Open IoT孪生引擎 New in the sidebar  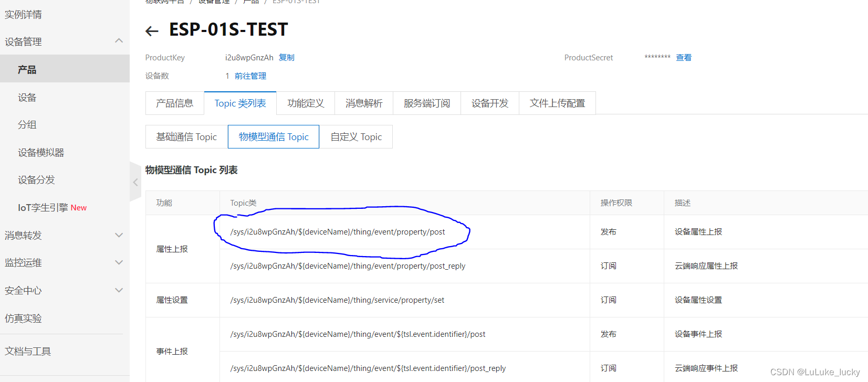(52, 208)
